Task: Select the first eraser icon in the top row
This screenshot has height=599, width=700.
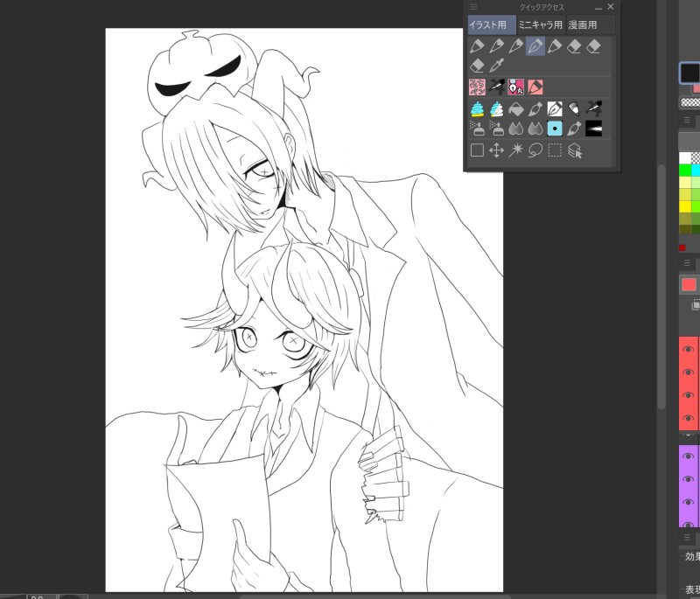Action: pos(574,46)
